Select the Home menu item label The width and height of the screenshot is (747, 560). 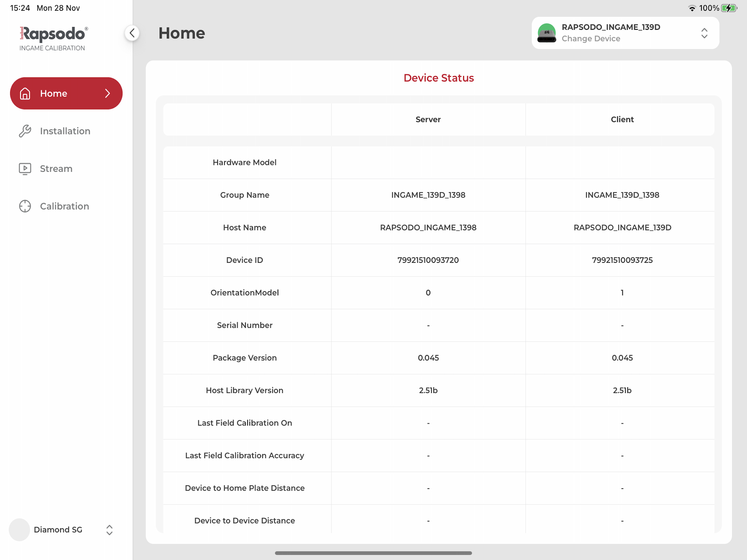click(x=54, y=94)
